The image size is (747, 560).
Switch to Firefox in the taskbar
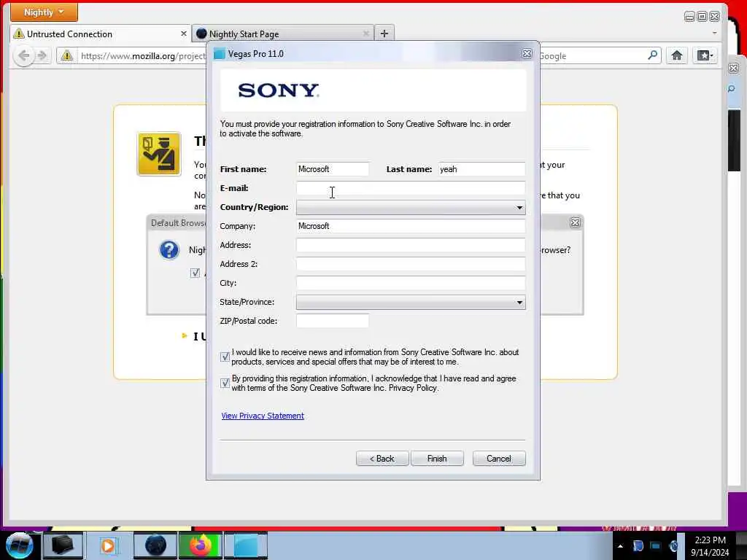(201, 545)
